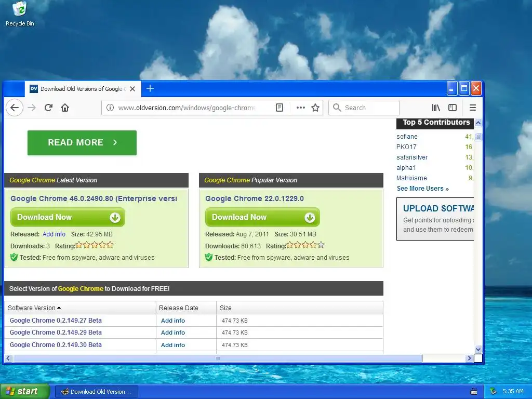Open page actions three-dots menu
This screenshot has height=399, width=532.
(301, 108)
